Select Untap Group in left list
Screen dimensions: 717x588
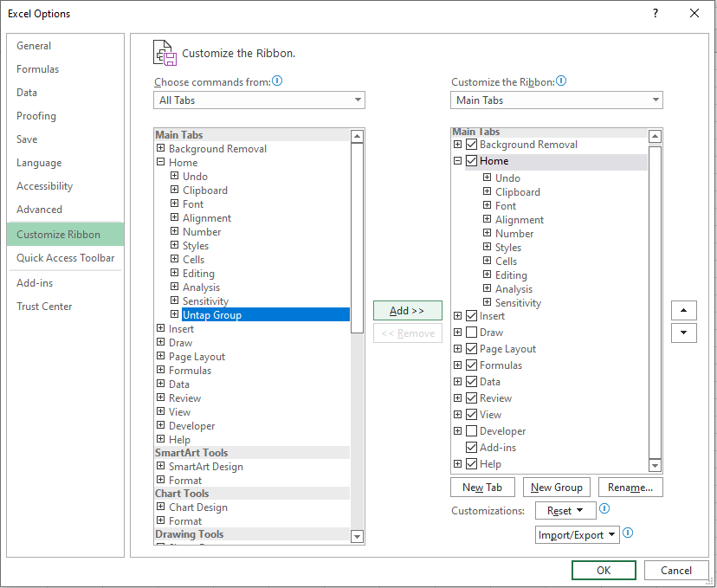[266, 314]
